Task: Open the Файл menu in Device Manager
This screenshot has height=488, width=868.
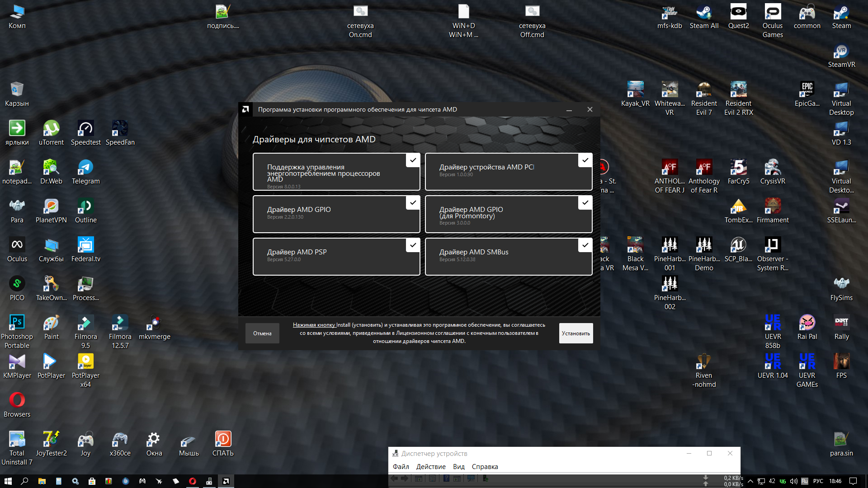Action: point(401,467)
